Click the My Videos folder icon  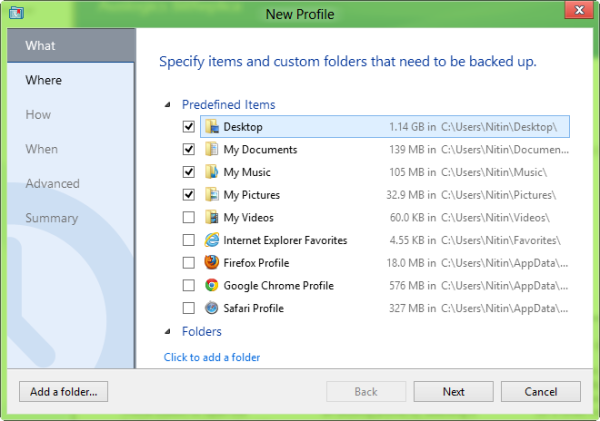pos(212,217)
